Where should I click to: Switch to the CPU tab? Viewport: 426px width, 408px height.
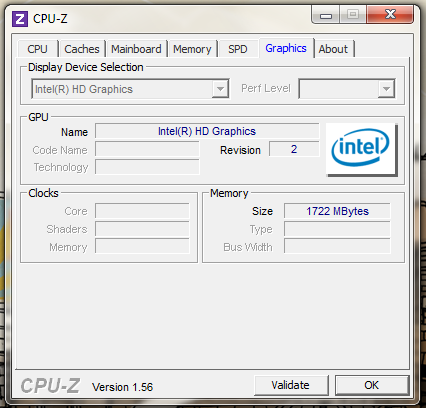(37, 49)
